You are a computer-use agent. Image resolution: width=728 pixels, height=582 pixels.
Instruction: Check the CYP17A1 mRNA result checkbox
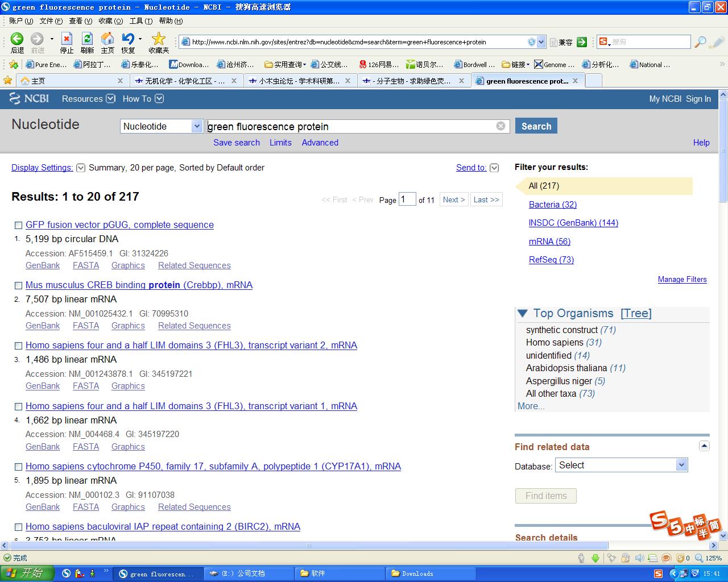18,467
